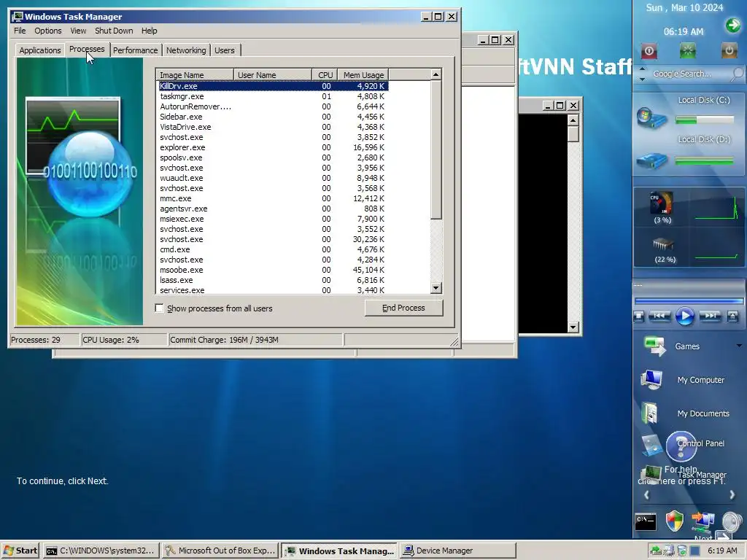Open the Task Manager sidebar icon
The height and width of the screenshot is (560, 747).
pos(651,474)
